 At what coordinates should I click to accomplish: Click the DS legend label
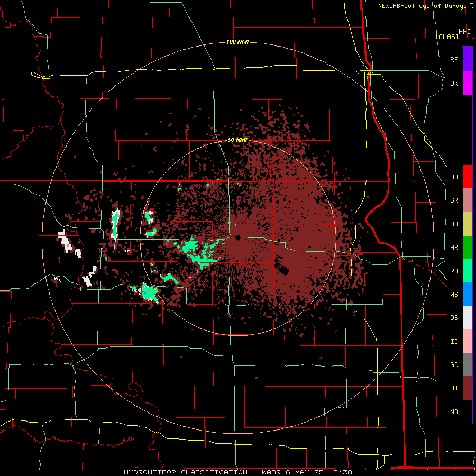454,318
